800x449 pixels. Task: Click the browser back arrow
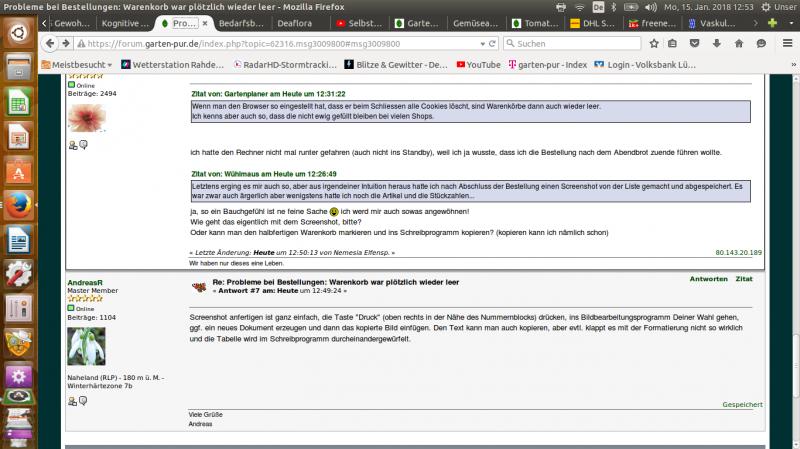coord(49,43)
